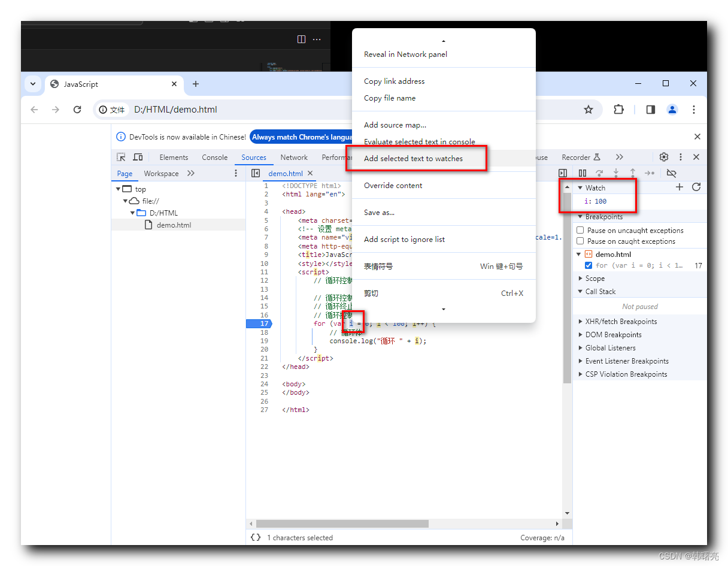Close the JavaScript browser tab
The width and height of the screenshot is (728, 566).
coord(174,84)
